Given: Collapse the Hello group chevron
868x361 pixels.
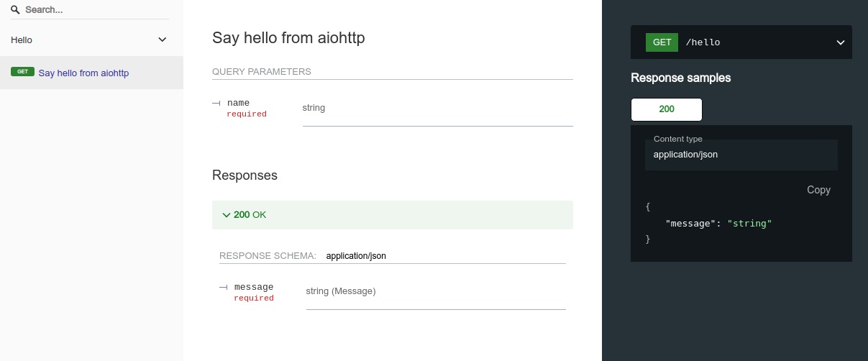Looking at the screenshot, I should tap(163, 40).
